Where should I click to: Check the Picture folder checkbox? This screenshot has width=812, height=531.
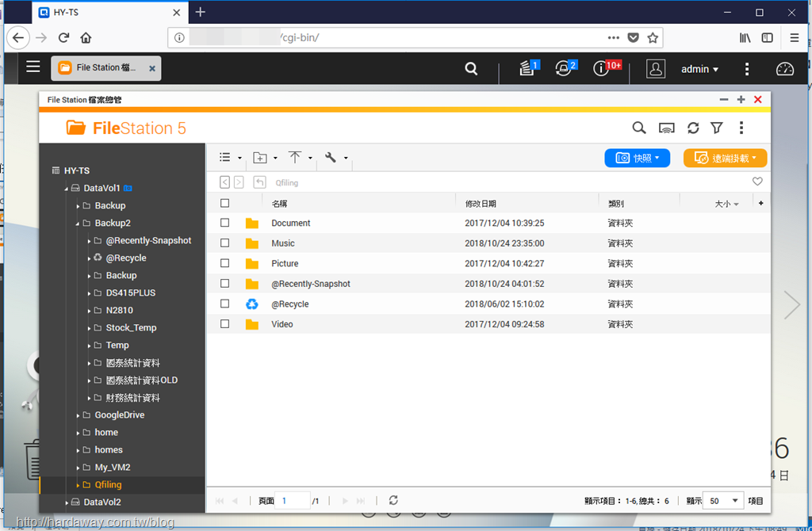224,263
